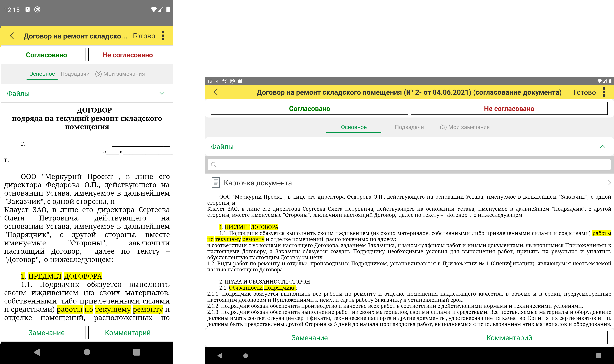The width and height of the screenshot is (614, 364).
Task: Switch to Подзадачи tab on phone
Action: tap(75, 74)
